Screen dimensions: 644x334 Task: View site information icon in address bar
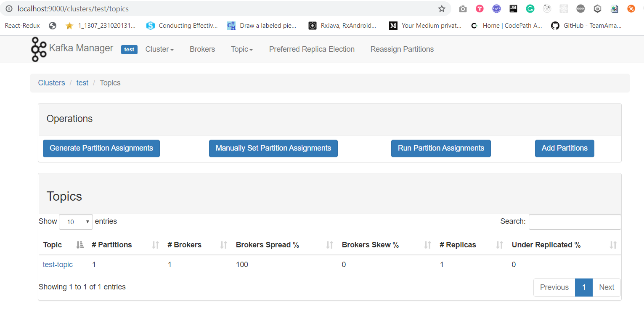pos(9,9)
